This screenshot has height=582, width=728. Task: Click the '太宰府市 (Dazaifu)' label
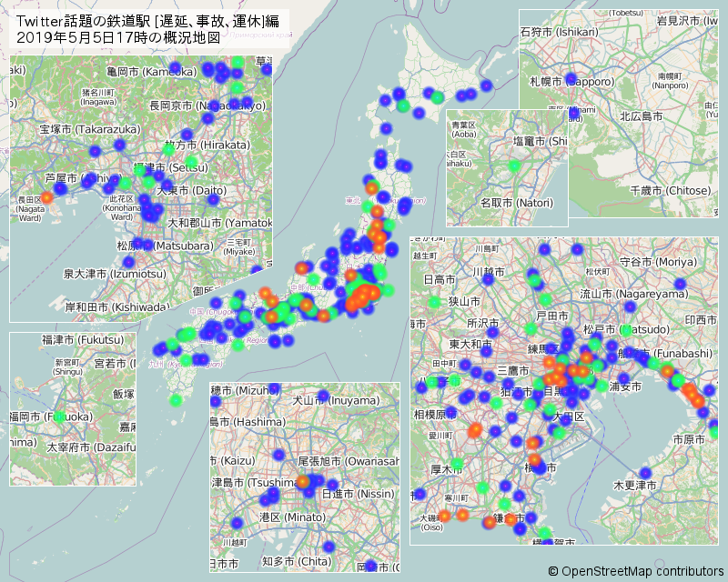[91, 447]
